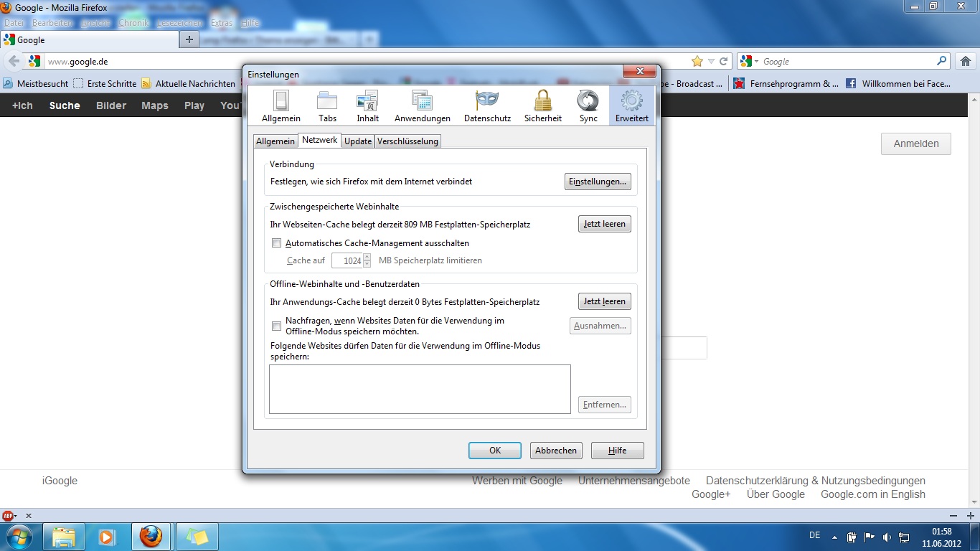Cancel the dialog with Abbrechen
The width and height of the screenshot is (980, 551).
(556, 451)
